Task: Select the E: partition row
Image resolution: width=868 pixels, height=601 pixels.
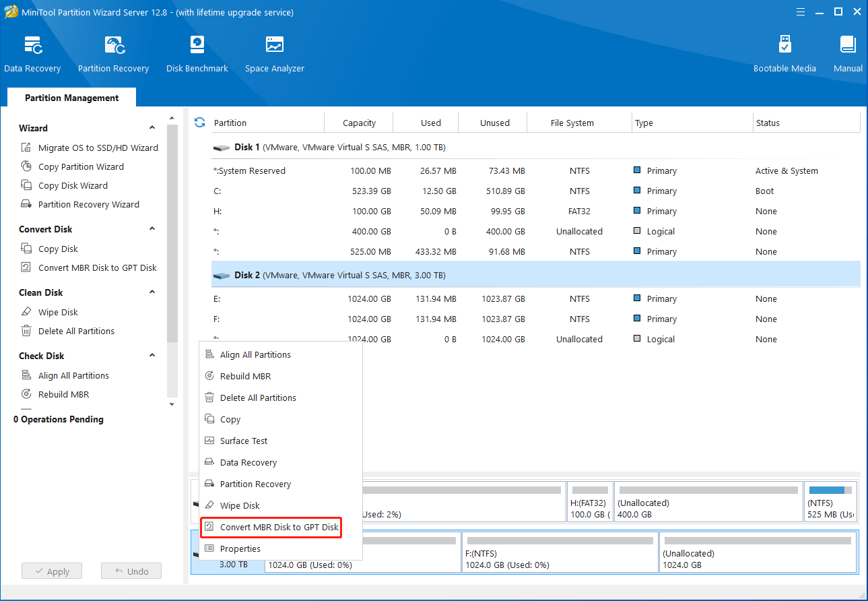Action: tap(535, 298)
